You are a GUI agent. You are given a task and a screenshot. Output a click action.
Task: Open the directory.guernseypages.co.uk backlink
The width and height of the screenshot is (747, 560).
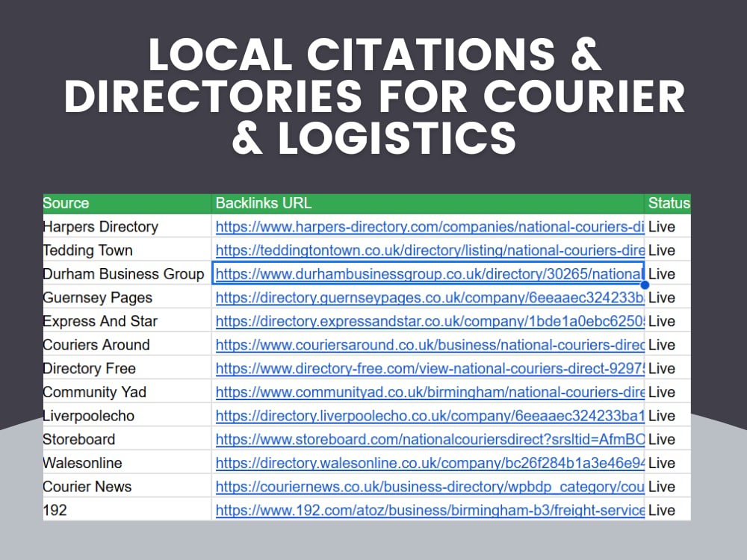point(430,298)
